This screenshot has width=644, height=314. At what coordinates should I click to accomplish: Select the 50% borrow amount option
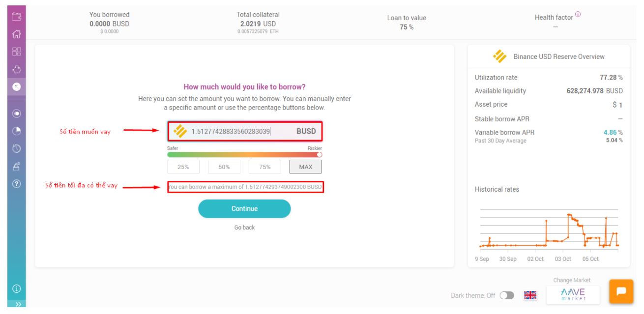click(224, 167)
